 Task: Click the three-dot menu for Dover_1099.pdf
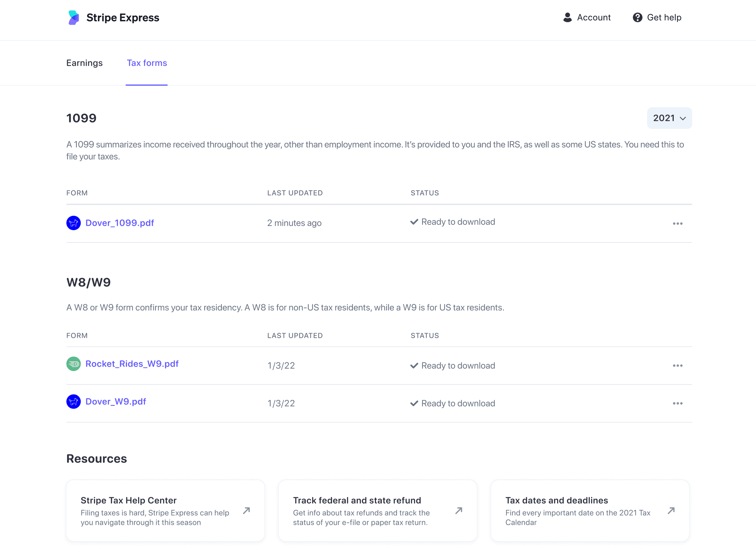tap(678, 223)
